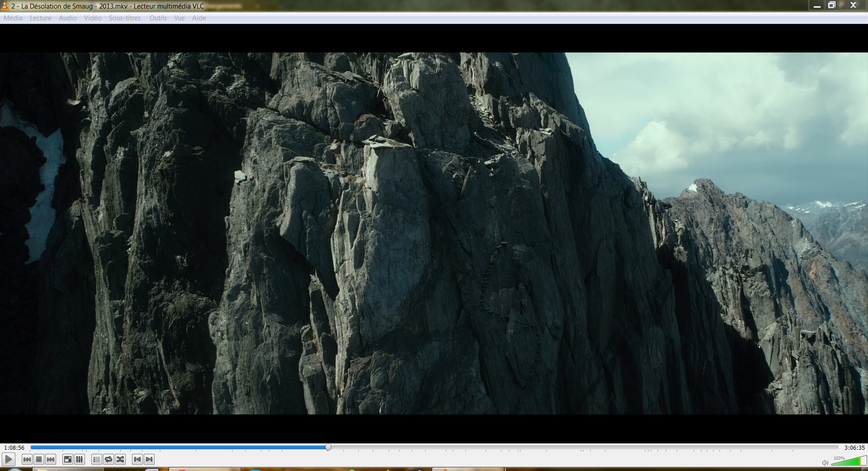Click the VLC cone icon in title bar
868x471 pixels.
point(5,6)
